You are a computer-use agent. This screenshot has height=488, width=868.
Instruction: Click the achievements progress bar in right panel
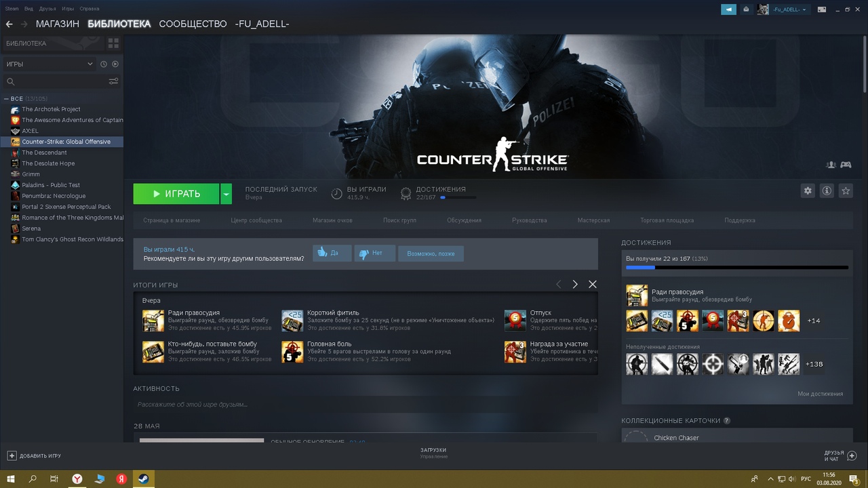737,268
